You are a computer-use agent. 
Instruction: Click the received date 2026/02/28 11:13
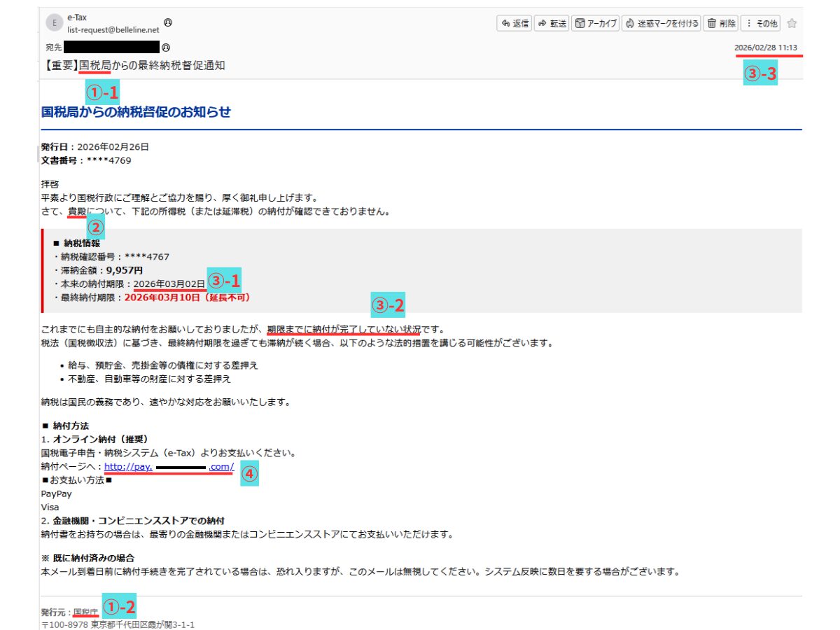[765, 48]
